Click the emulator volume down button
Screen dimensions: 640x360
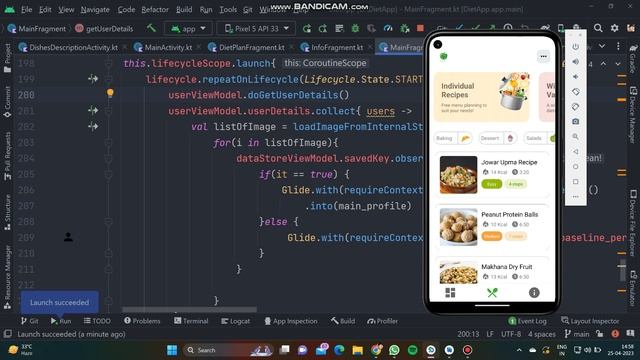pyautogui.click(x=576, y=77)
